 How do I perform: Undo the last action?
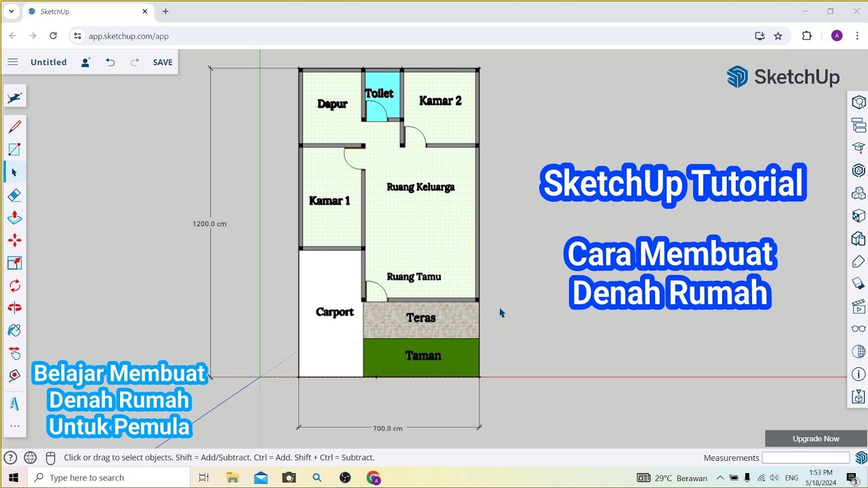point(110,62)
